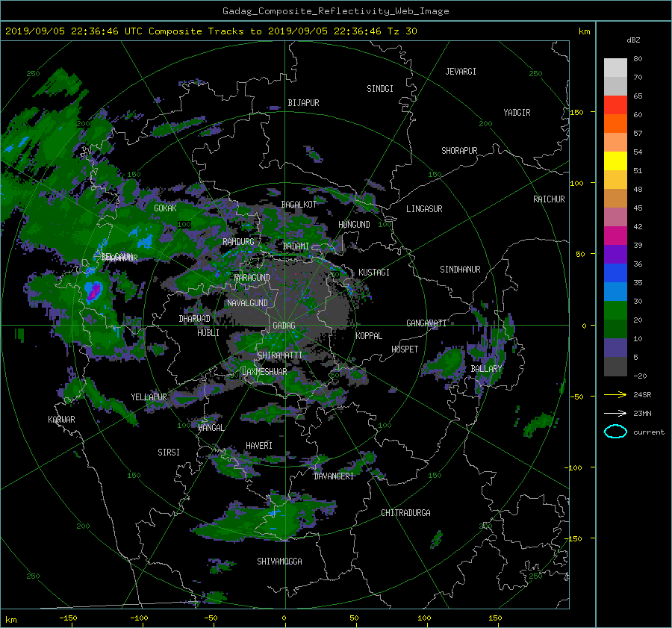Click the DHARWAD city label
Image resolution: width=672 pixels, height=628 pixels.
click(195, 319)
